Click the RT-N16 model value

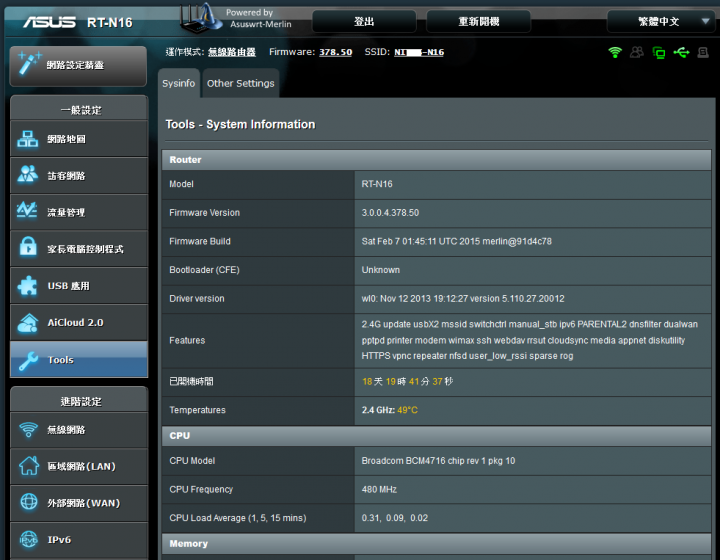[377, 184]
